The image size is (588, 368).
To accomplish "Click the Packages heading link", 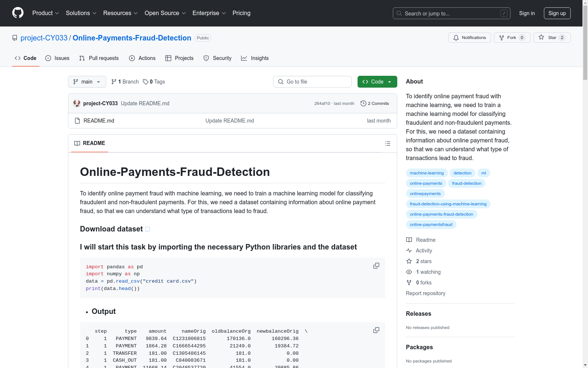I will (419, 347).
